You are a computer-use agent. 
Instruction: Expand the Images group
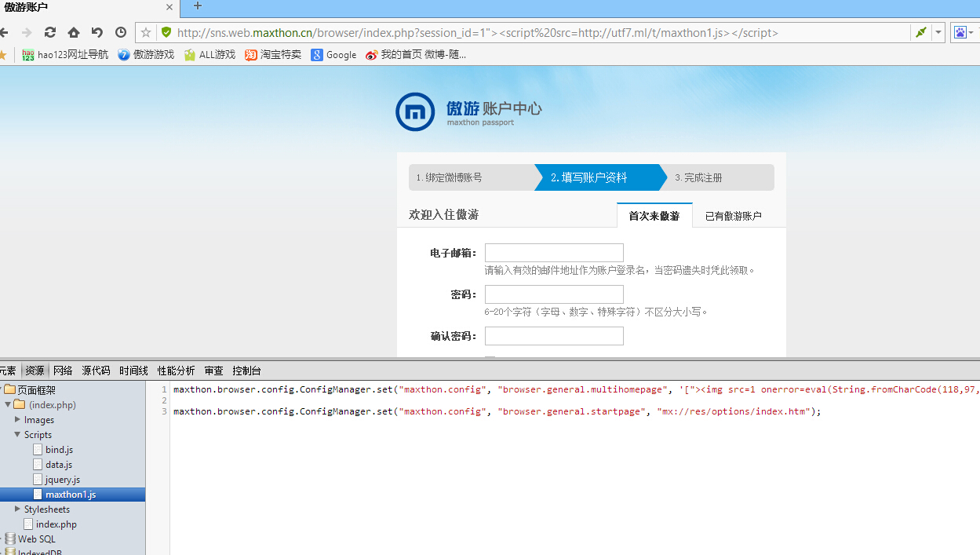click(x=17, y=419)
